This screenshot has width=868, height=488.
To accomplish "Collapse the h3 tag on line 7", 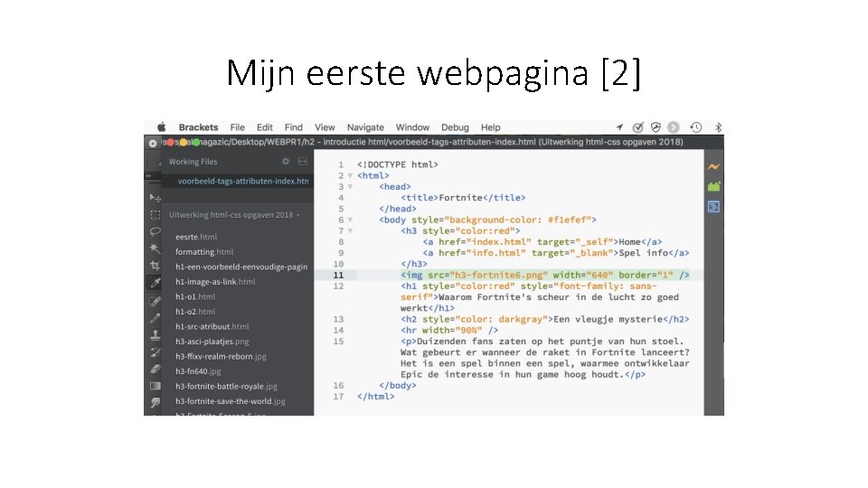I will [350, 231].
